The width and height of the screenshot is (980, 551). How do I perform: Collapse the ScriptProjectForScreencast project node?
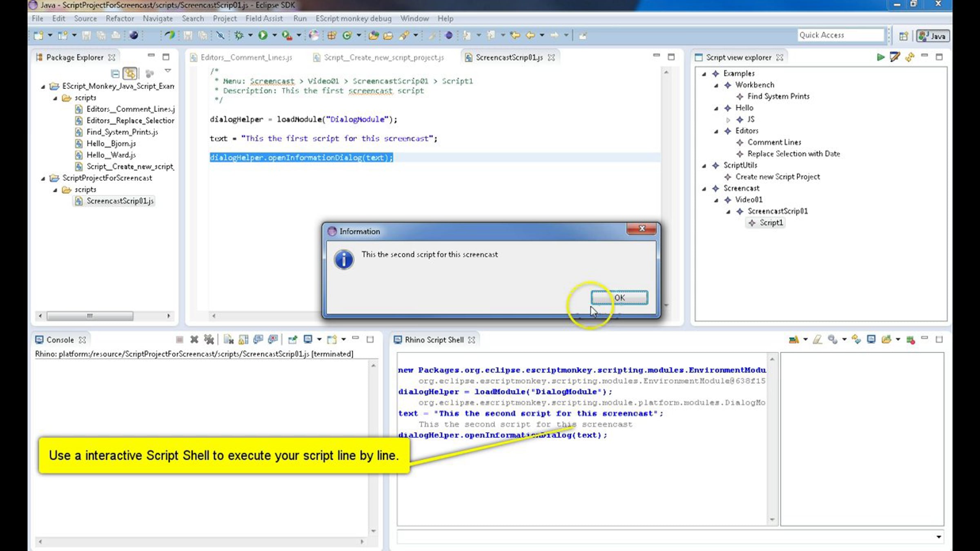coord(43,178)
